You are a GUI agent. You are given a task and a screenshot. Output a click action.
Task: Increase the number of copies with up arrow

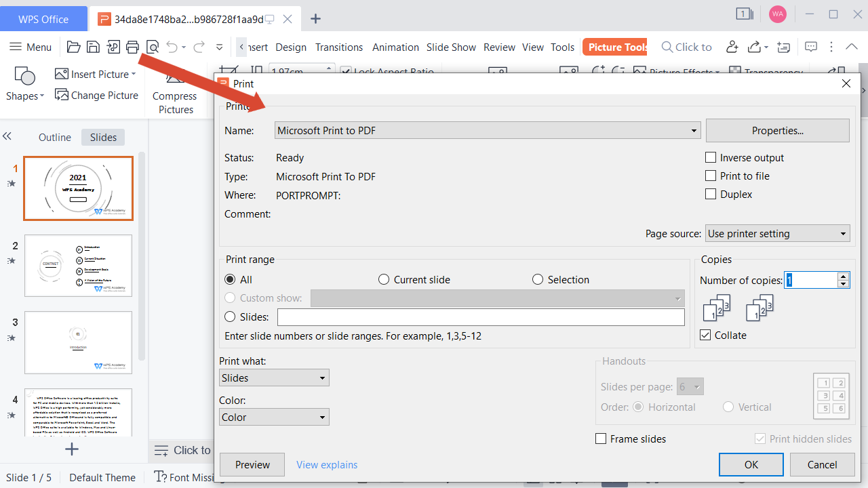(x=843, y=276)
